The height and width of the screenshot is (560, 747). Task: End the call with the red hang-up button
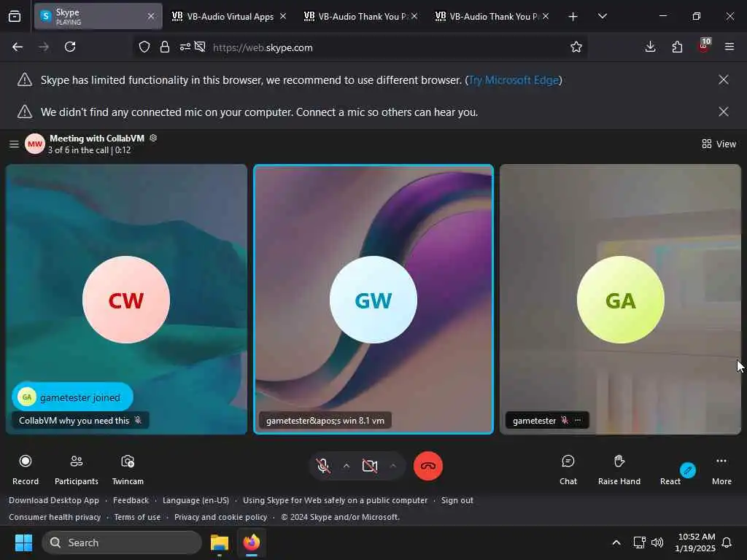(427, 466)
